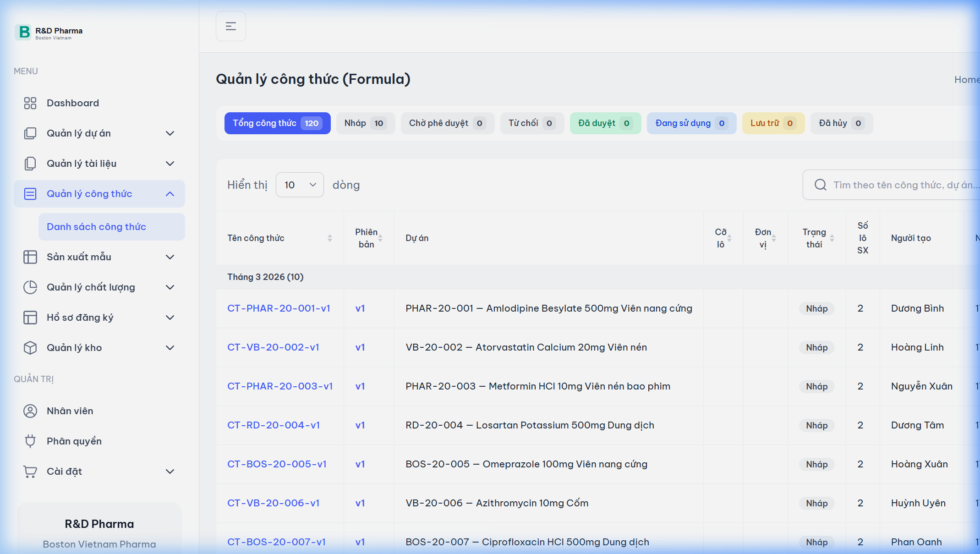The height and width of the screenshot is (554, 980).
Task: Click the Dashboard grid icon
Action: click(30, 103)
